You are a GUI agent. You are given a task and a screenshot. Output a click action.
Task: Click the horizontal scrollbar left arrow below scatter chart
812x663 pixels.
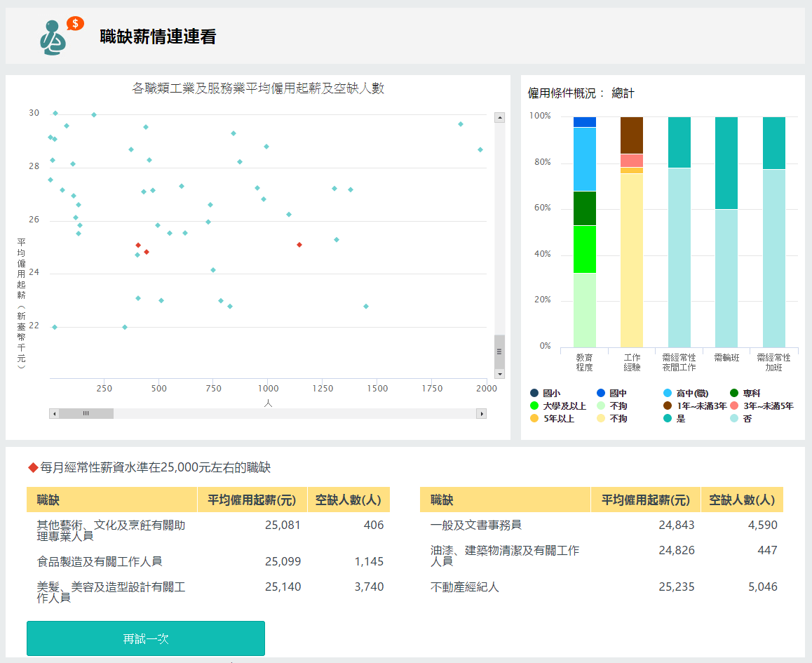tap(54, 414)
